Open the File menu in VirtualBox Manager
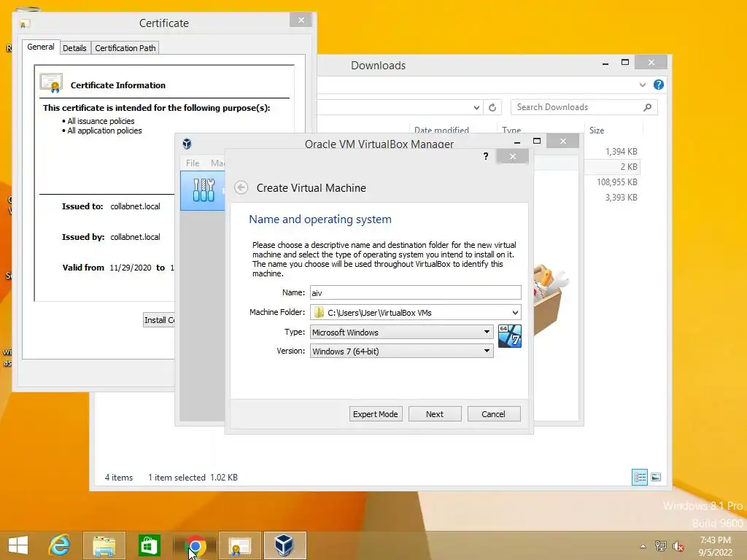The image size is (747, 560). tap(193, 163)
